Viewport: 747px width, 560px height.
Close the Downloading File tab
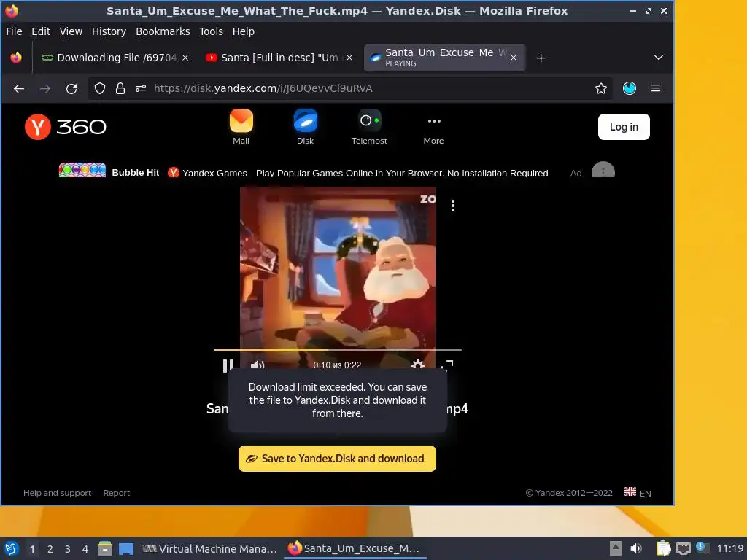185,58
